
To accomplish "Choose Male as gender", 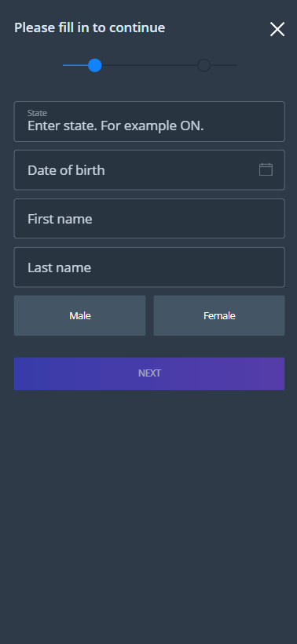I will tap(80, 315).
